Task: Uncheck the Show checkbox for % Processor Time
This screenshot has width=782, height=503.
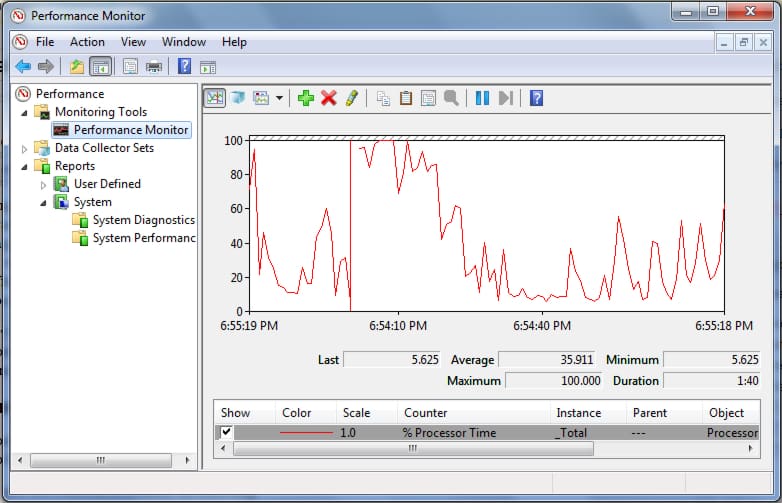Action: 227,432
